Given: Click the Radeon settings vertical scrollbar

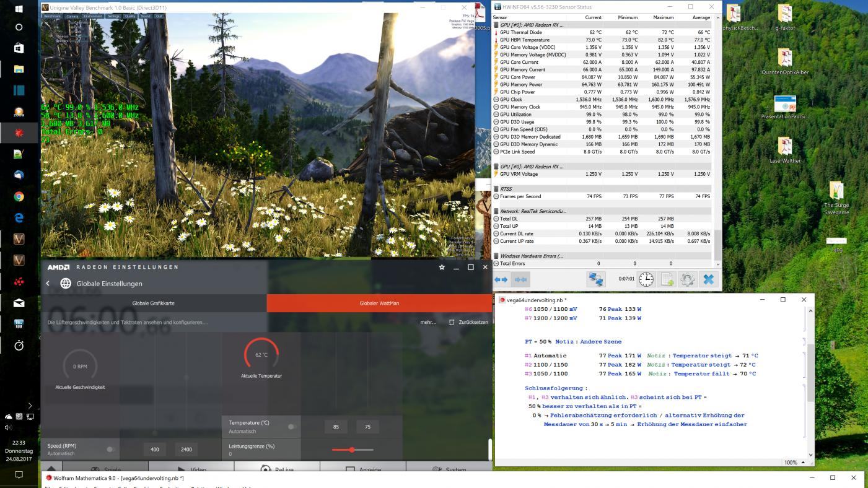Looking at the screenshot, I should click(489, 450).
